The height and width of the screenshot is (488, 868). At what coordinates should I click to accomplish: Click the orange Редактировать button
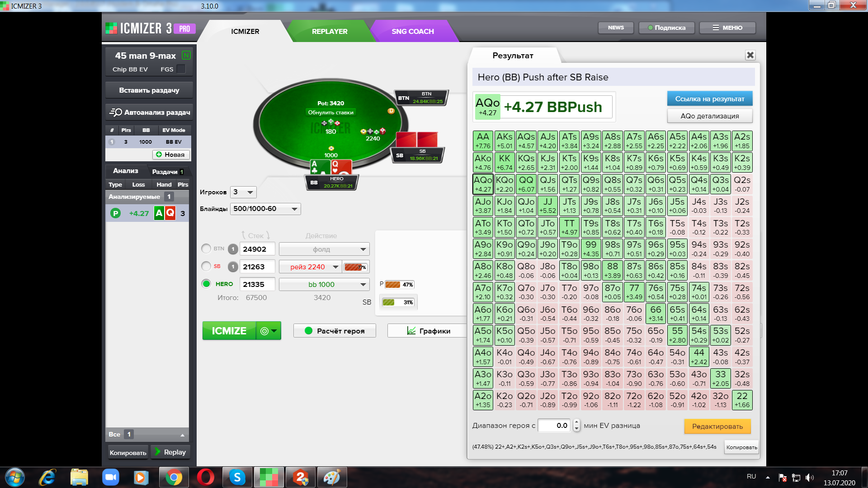(x=717, y=426)
